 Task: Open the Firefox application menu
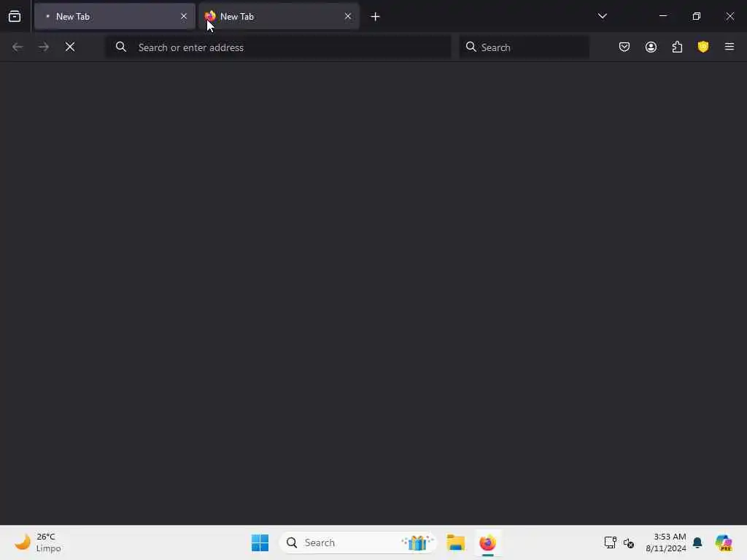coord(729,47)
